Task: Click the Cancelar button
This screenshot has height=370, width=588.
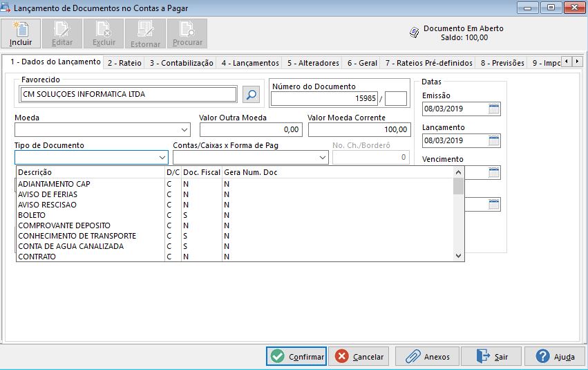Action: click(359, 356)
